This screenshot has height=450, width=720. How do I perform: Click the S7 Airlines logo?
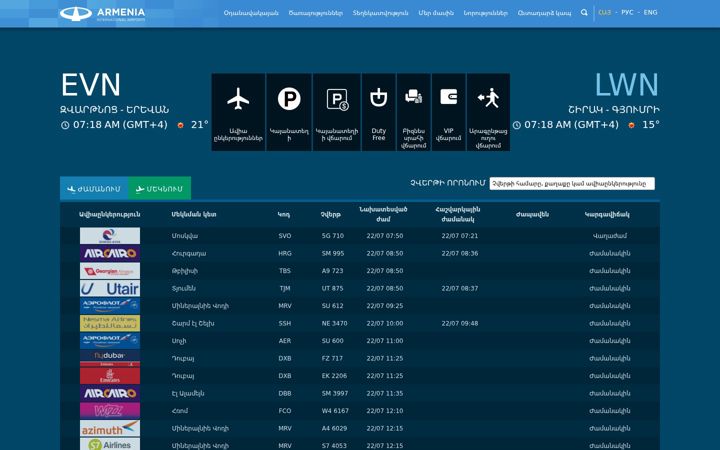pos(110,444)
